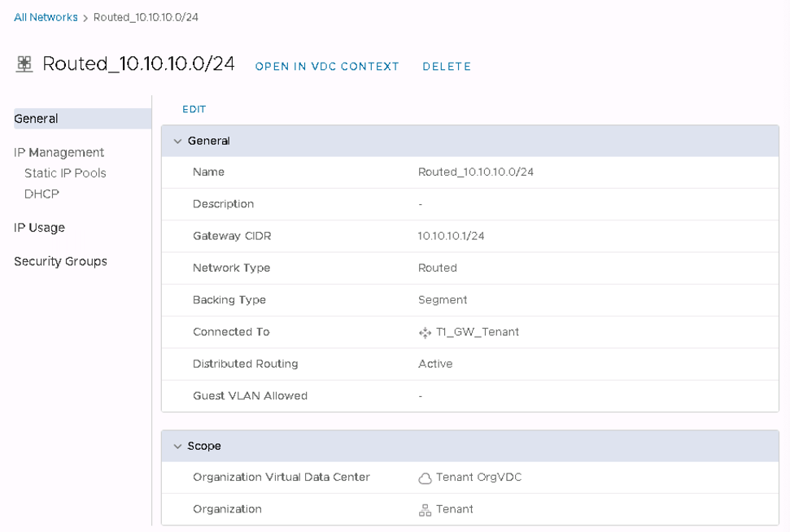The height and width of the screenshot is (532, 790).
Task: Click the Tenant organization name
Action: 454,509
